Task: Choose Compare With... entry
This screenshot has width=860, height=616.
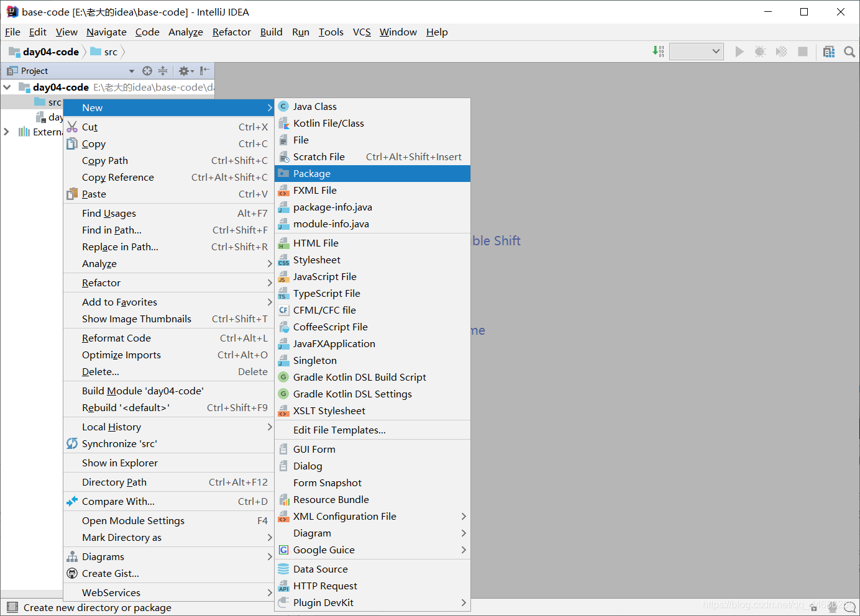Action: click(168, 502)
